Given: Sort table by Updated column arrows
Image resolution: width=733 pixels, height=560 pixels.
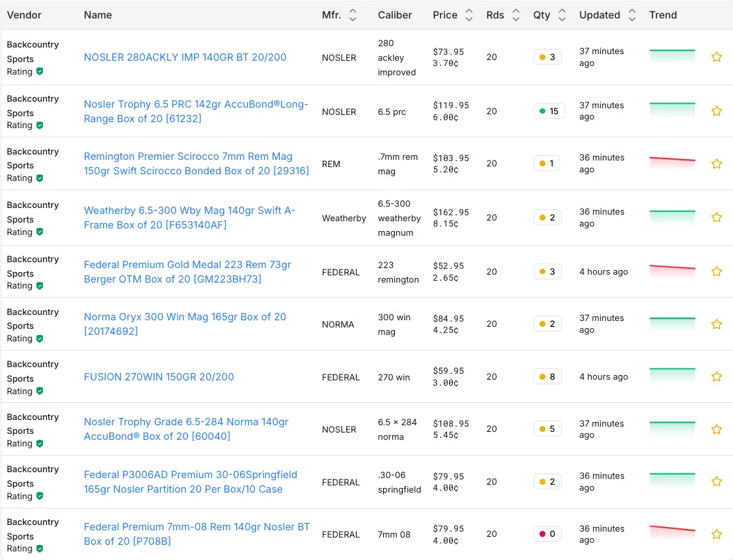Looking at the screenshot, I should point(632,15).
